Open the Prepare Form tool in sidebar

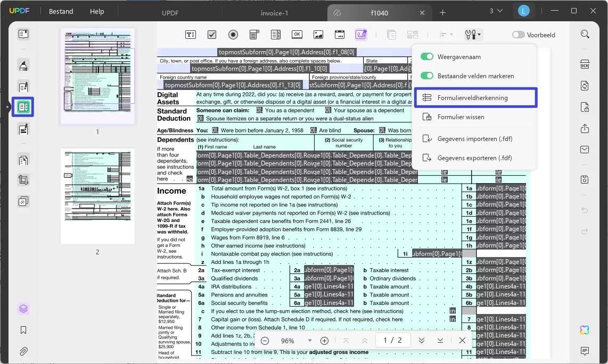[23, 107]
